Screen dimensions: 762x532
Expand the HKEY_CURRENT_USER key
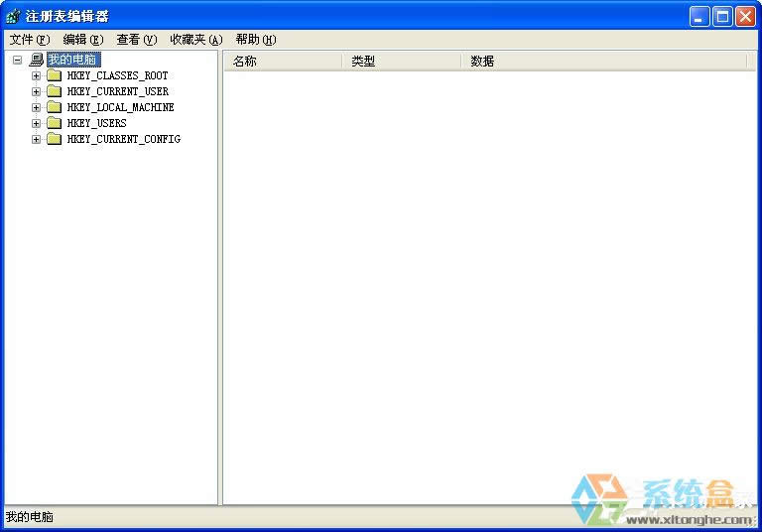click(36, 91)
